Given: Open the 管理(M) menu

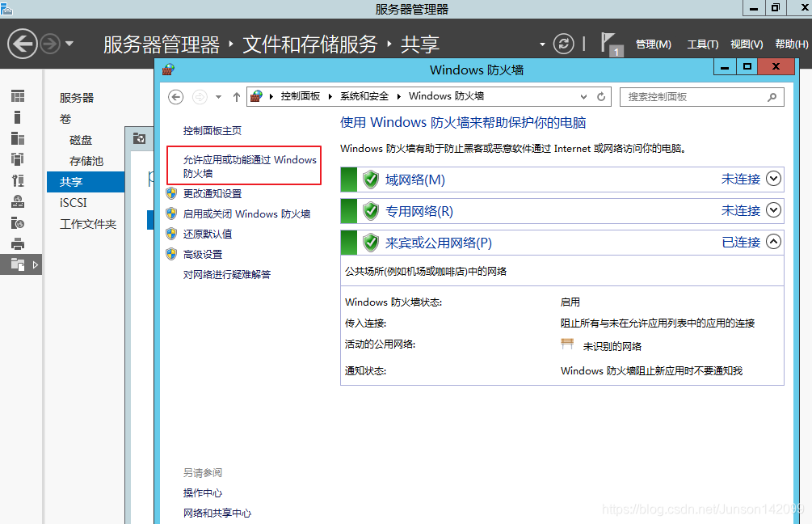Looking at the screenshot, I should click(x=654, y=44).
